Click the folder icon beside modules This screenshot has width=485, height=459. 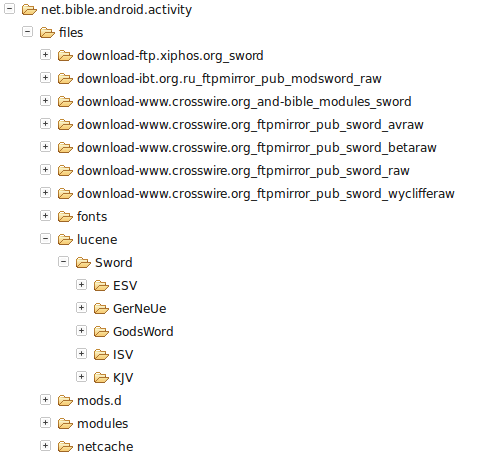pyautogui.click(x=65, y=424)
